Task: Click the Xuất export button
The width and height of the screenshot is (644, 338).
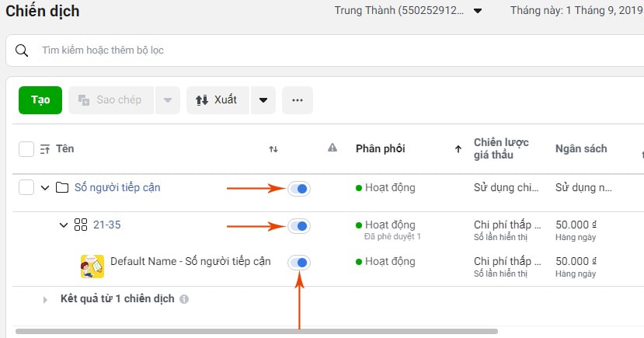Action: (218, 99)
